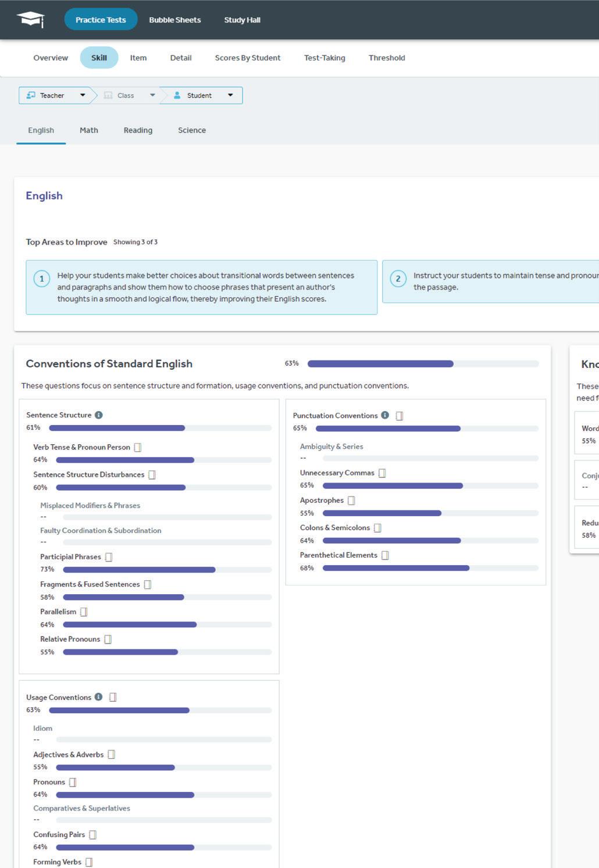Open the Study Hall section
599x868 pixels.
click(243, 20)
